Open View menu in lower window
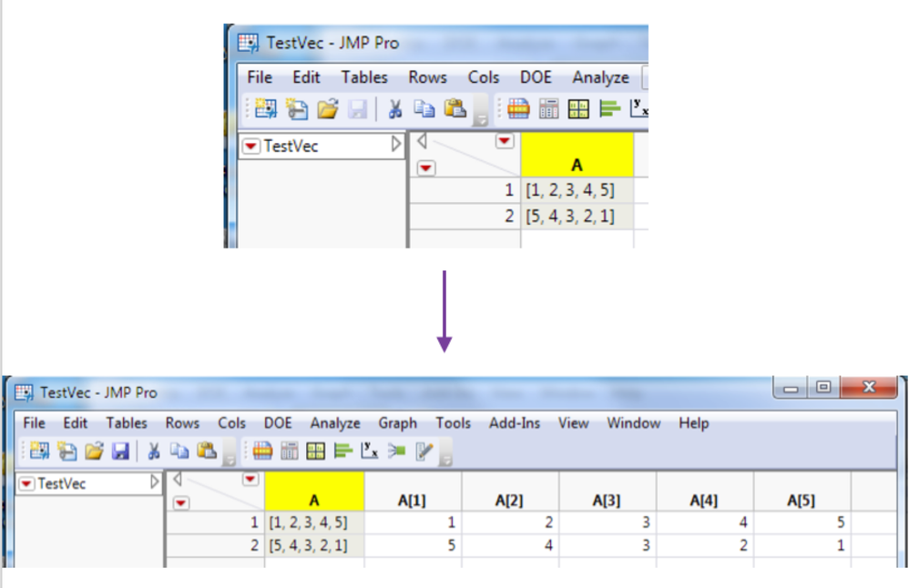 point(573,423)
